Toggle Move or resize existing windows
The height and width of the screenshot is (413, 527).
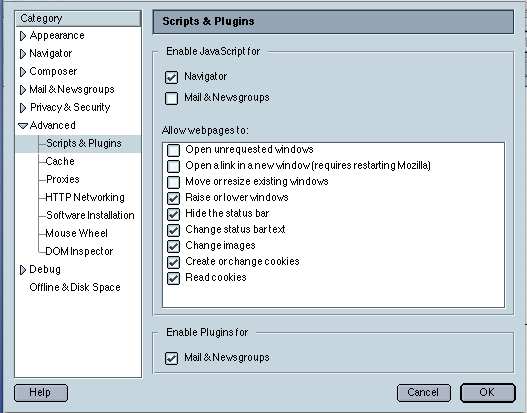(173, 182)
